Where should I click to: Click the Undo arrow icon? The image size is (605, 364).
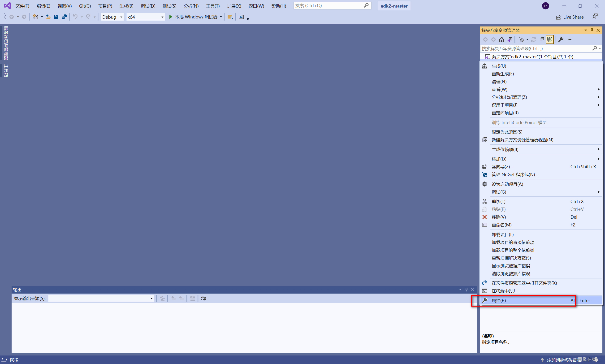coord(75,17)
